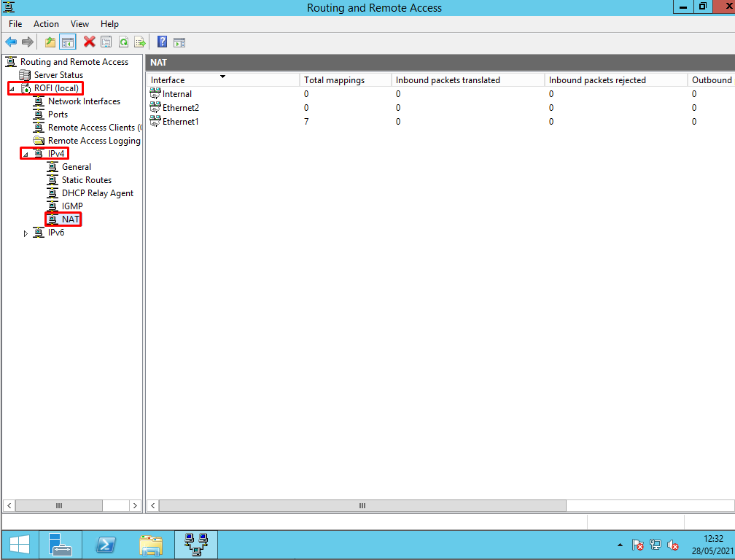Select IGMP under IPv4
This screenshot has width=735, height=560.
(72, 206)
